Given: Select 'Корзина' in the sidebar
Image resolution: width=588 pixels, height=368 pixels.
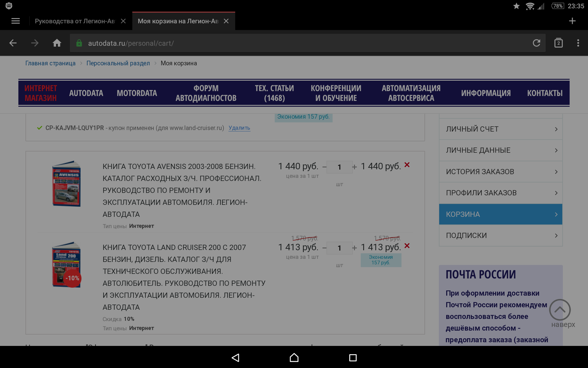Looking at the screenshot, I should 501,214.
